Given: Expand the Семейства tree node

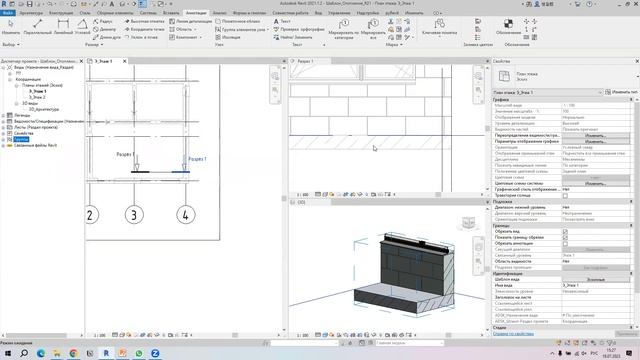Looking at the screenshot, I should 3,133.
